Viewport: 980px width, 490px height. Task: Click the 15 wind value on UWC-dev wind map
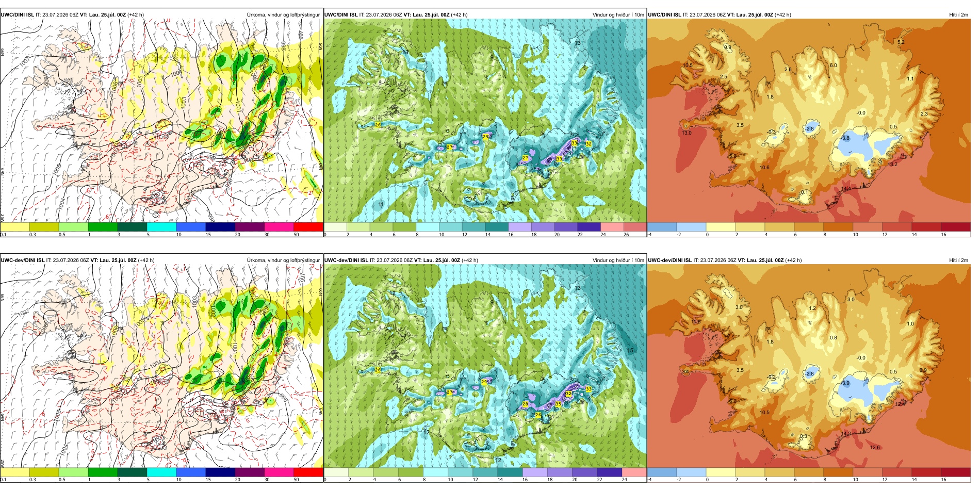630,351
